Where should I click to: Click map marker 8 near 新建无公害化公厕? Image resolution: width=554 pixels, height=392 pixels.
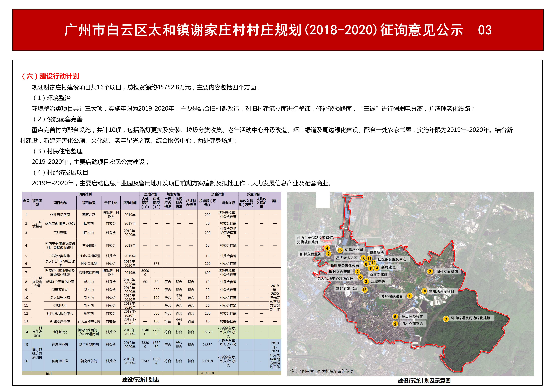click(366, 264)
